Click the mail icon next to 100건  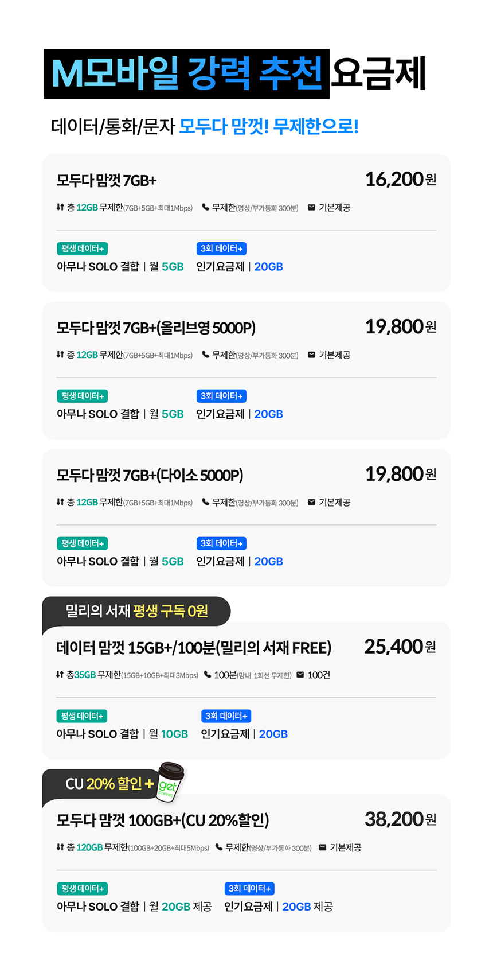(300, 675)
